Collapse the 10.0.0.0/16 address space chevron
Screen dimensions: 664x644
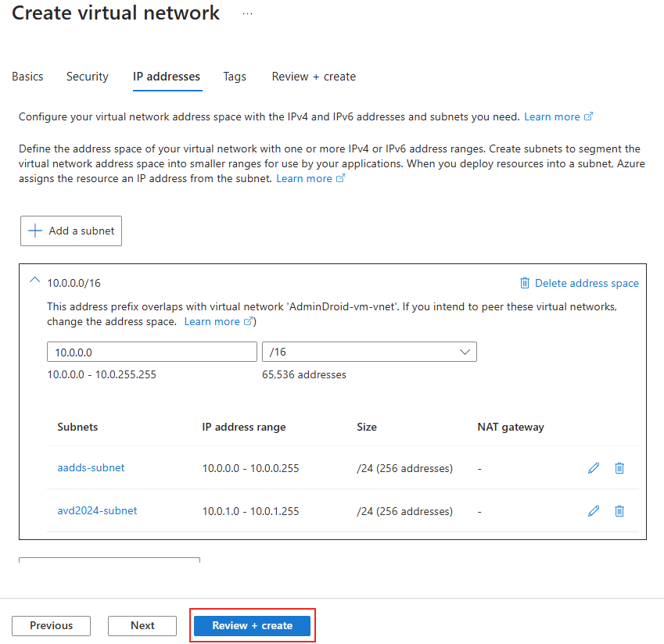pos(34,280)
